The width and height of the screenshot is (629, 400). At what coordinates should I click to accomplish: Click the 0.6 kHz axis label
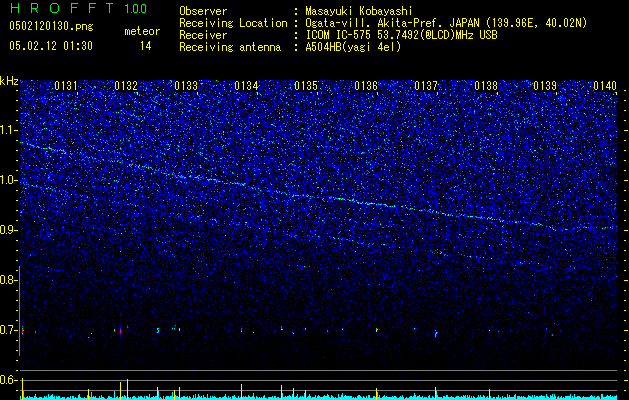(x=8, y=380)
